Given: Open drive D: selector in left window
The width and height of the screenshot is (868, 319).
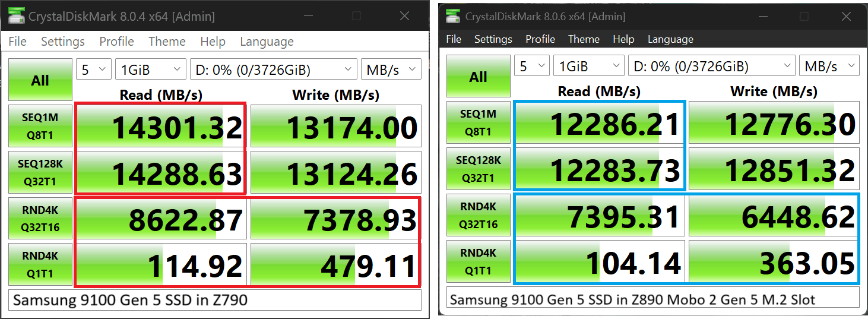Looking at the screenshot, I should tap(273, 70).
